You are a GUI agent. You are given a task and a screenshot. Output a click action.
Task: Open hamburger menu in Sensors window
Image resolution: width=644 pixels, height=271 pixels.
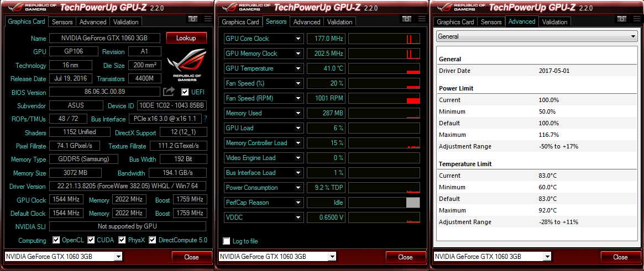coord(422,19)
